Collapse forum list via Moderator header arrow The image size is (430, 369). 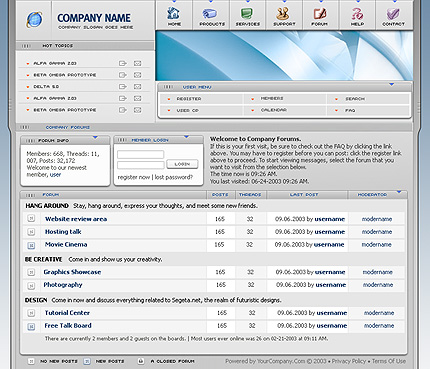pyautogui.click(x=399, y=192)
